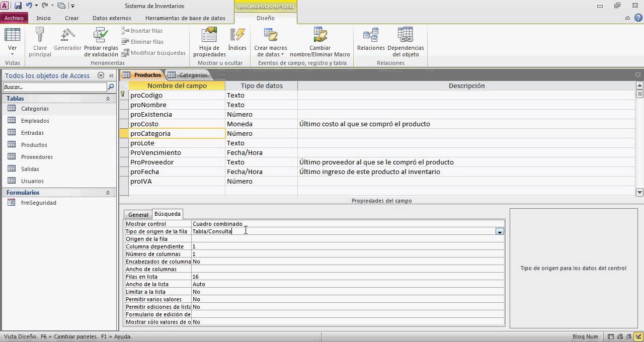
Task: Click the Mostrar control value field
Action: pyautogui.click(x=348, y=224)
